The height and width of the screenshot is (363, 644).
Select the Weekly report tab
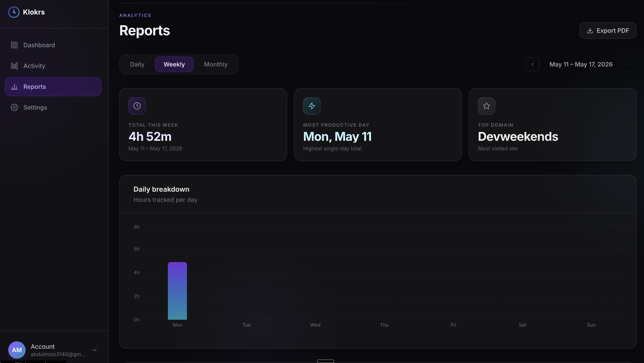174,64
